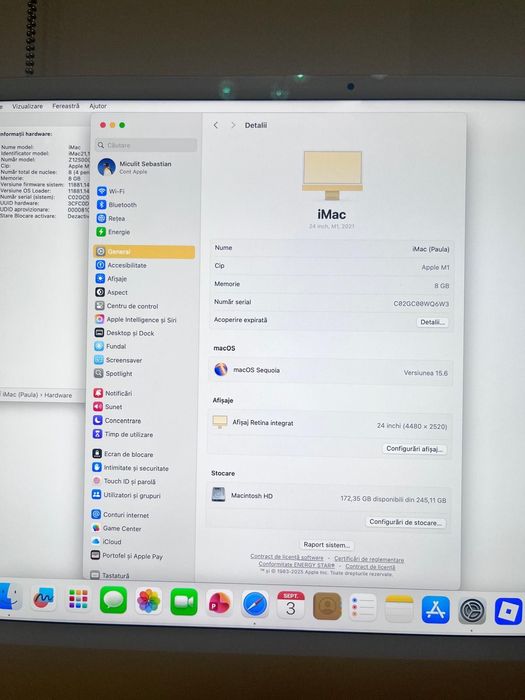
Task: Open Fundal wallpaper settings
Action: pyautogui.click(x=110, y=346)
